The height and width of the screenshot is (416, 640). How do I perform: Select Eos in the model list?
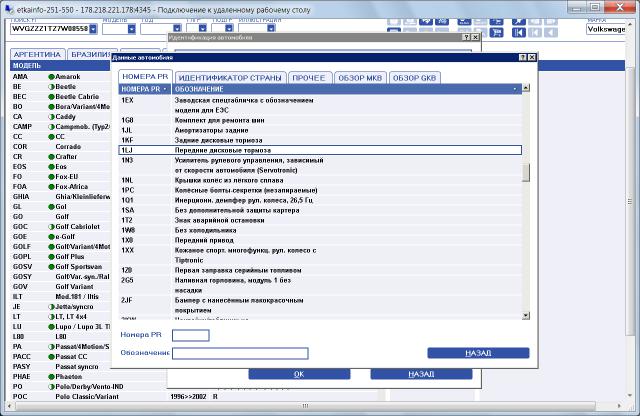(x=60, y=167)
